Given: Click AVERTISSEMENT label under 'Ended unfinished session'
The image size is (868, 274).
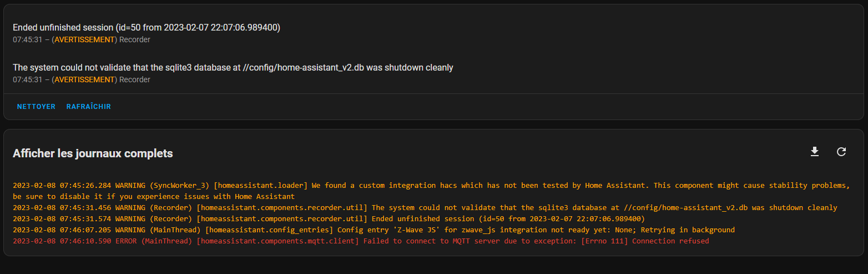Looking at the screenshot, I should click(84, 39).
